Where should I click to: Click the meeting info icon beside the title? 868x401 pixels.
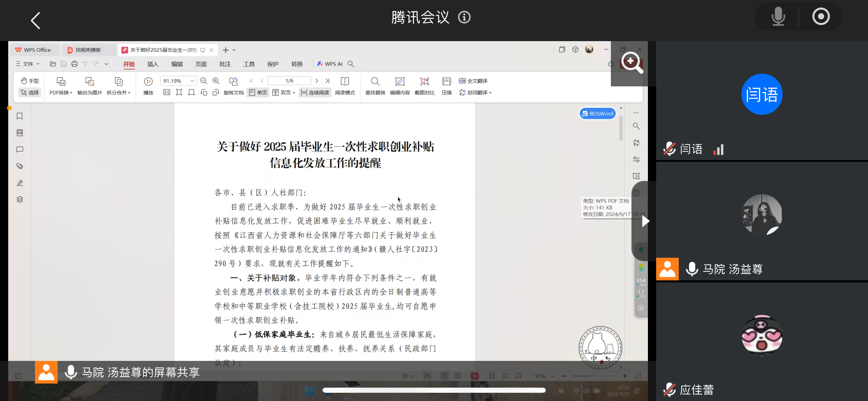(464, 17)
